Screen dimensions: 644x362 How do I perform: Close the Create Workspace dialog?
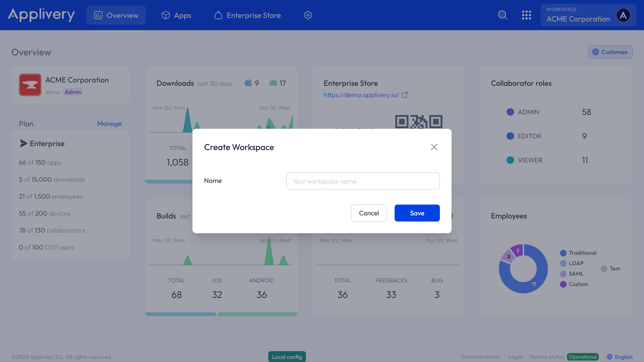[434, 147]
